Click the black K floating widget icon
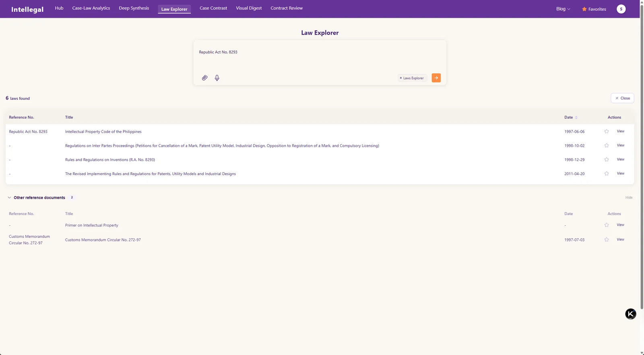 [631, 314]
